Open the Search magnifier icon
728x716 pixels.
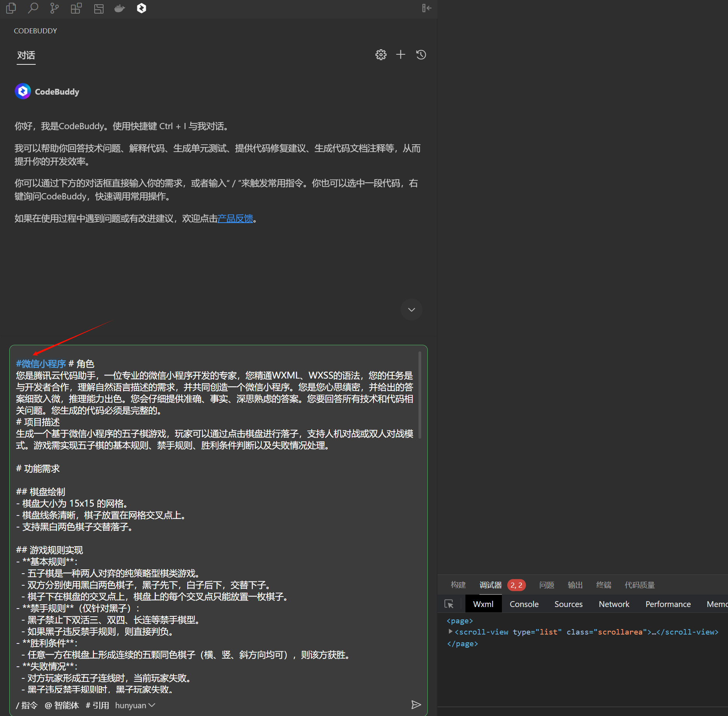coord(33,8)
